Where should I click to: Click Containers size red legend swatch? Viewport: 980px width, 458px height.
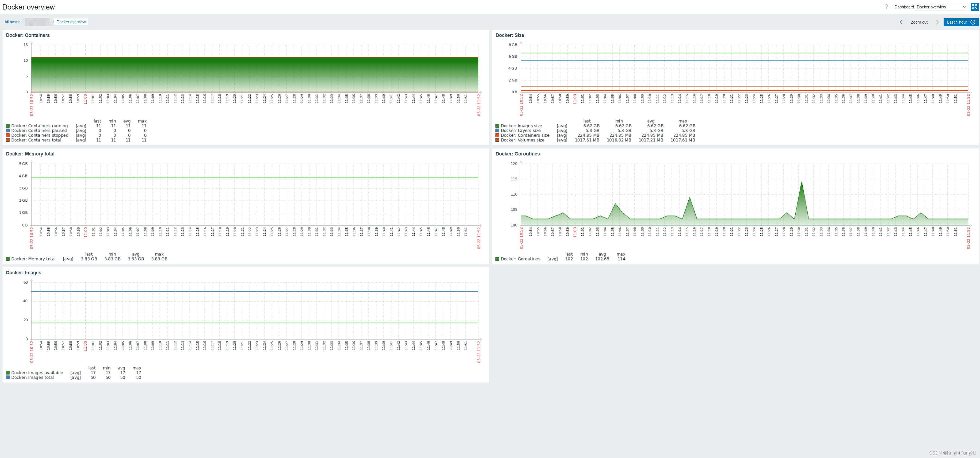tap(497, 135)
